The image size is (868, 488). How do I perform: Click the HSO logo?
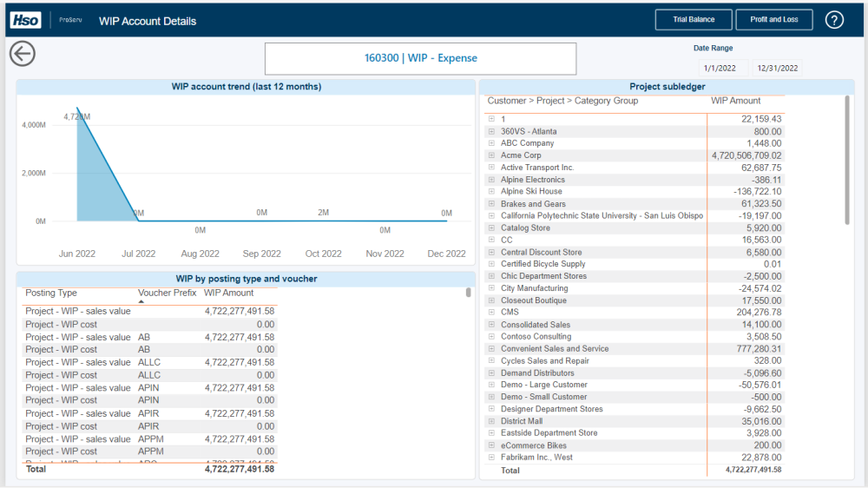point(25,20)
